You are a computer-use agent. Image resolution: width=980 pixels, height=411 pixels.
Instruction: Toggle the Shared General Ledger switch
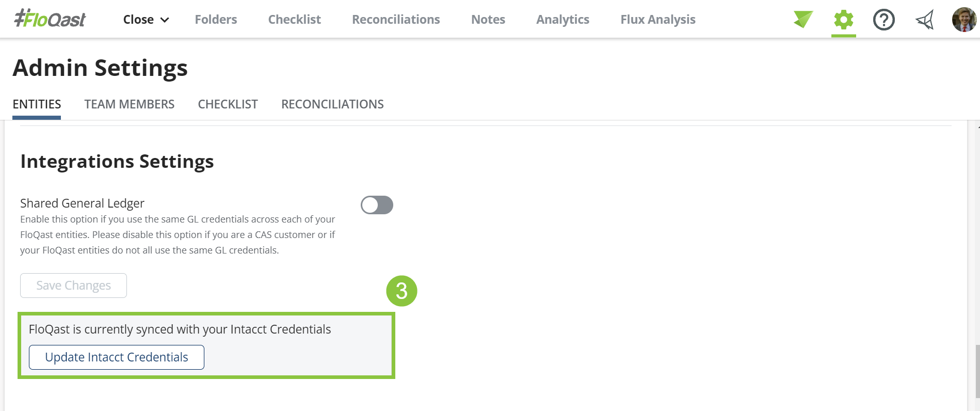coord(377,205)
